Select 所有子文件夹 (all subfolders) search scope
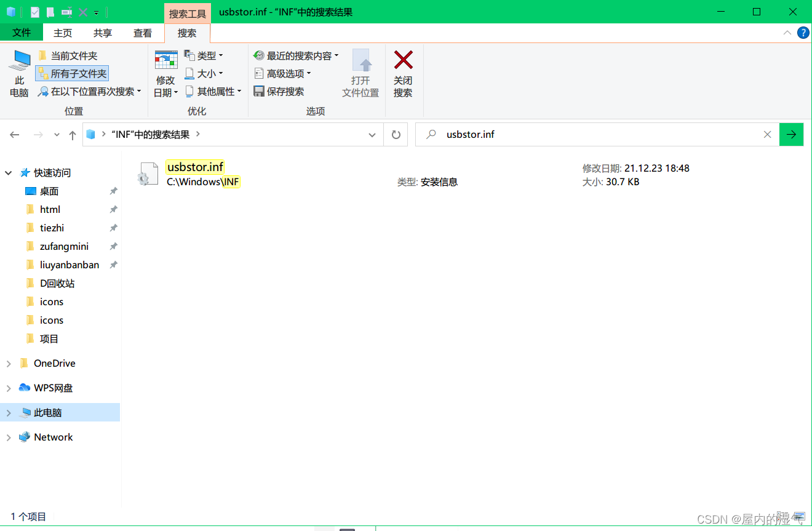The image size is (812, 531). pos(72,73)
